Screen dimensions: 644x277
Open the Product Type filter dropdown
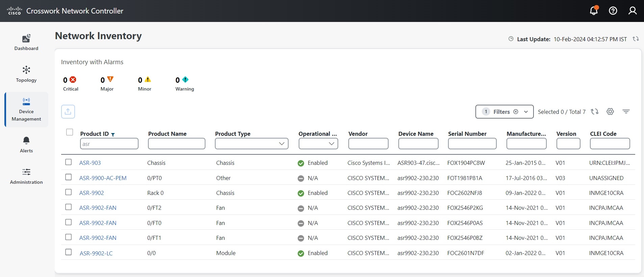(252, 144)
